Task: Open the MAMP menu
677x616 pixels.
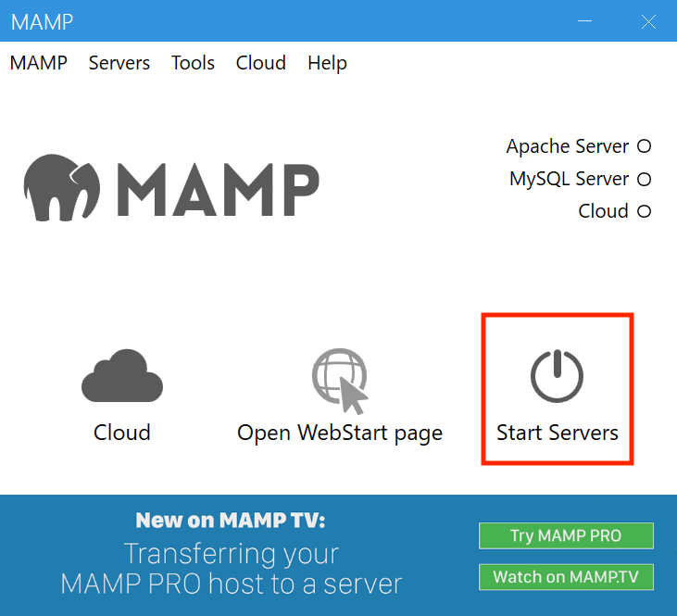Action: pos(38,63)
